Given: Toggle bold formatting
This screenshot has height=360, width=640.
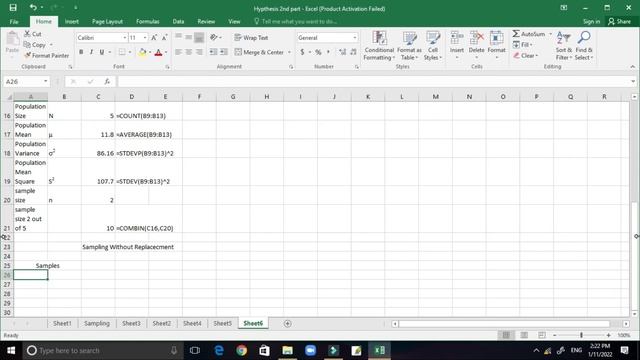Looking at the screenshot, I should [x=81, y=52].
